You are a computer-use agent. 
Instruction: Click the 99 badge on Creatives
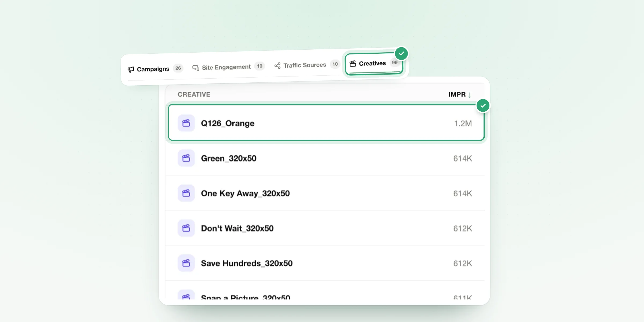[x=395, y=63]
